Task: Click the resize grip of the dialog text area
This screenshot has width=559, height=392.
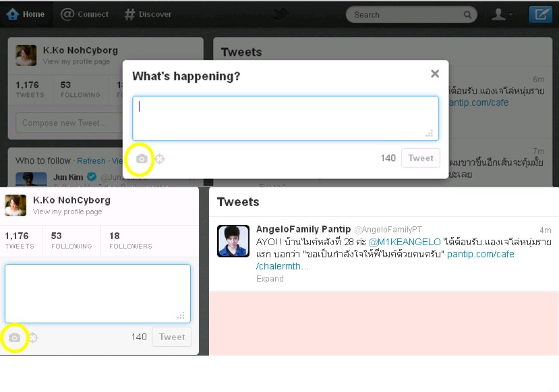Action: point(430,133)
